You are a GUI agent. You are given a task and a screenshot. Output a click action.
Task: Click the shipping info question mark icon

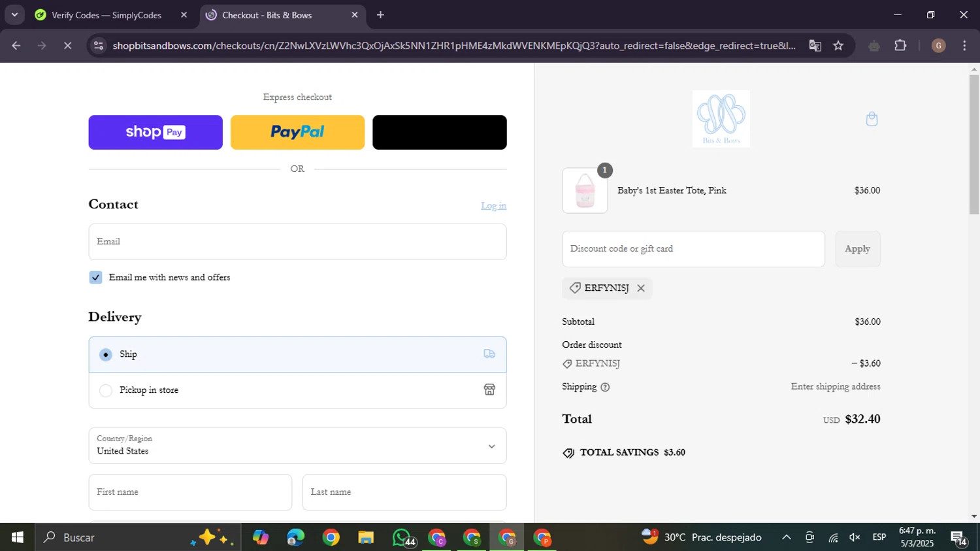605,387
